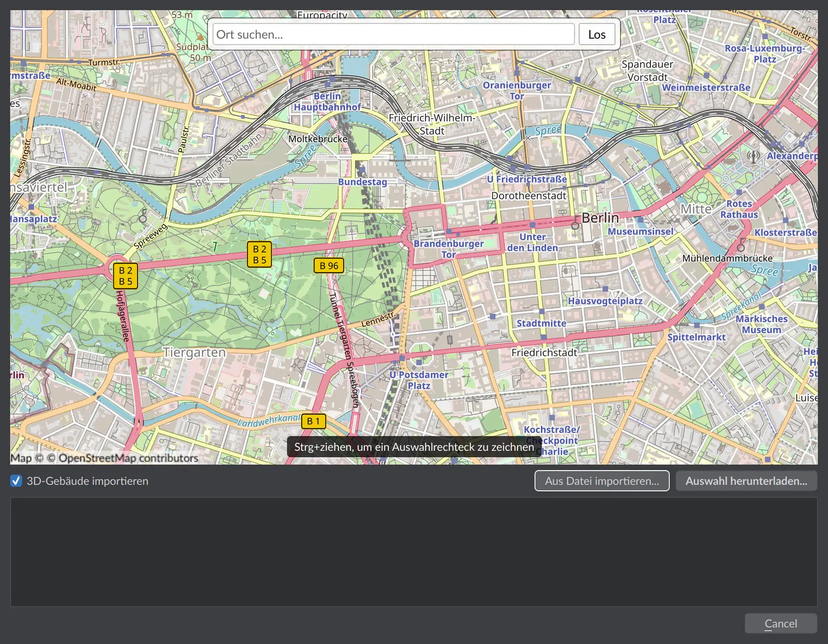Select the Spandauer Vorstadt label
The width and height of the screenshot is (828, 644).
[647, 70]
